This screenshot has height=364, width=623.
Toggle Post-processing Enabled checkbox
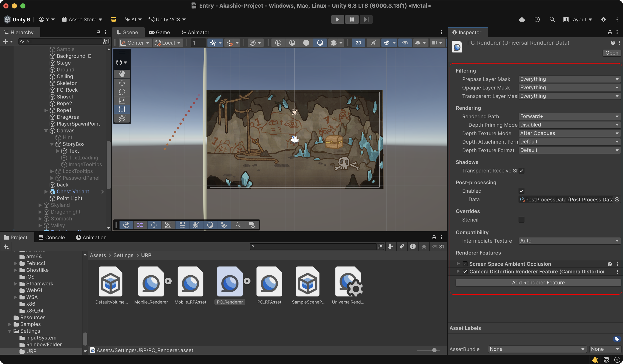[521, 191]
